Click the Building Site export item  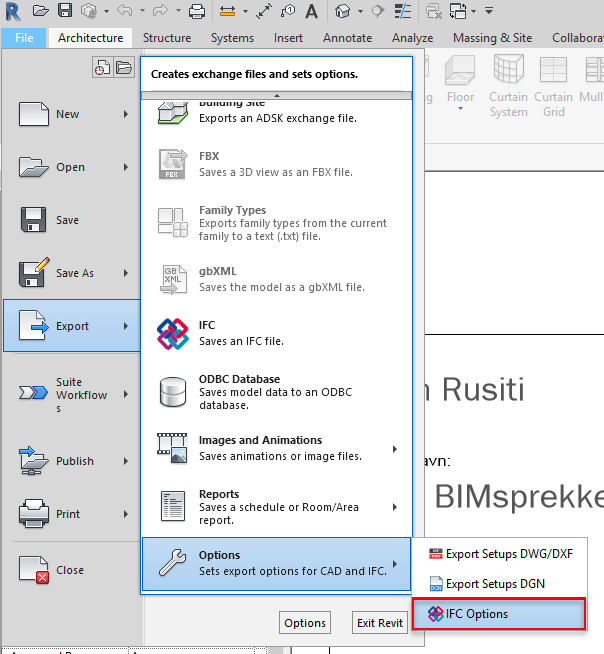click(277, 113)
